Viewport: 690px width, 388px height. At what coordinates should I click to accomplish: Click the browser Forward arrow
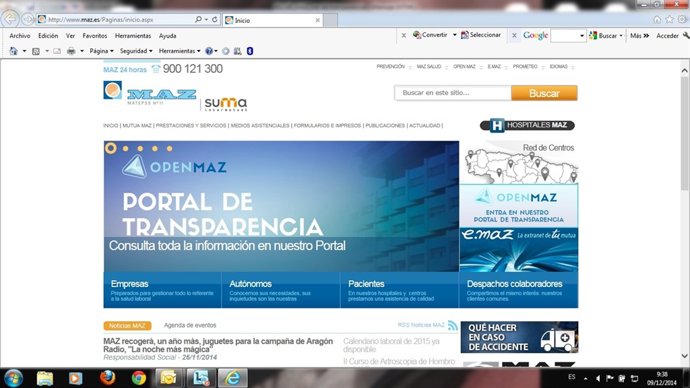(x=28, y=19)
